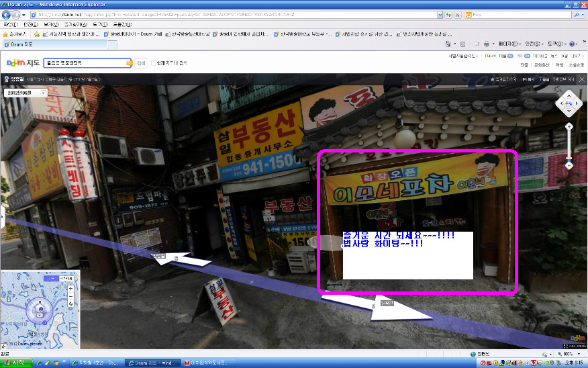Open the recent pages dropdown beside Forward
This screenshot has width=588, height=368.
click(23, 15)
